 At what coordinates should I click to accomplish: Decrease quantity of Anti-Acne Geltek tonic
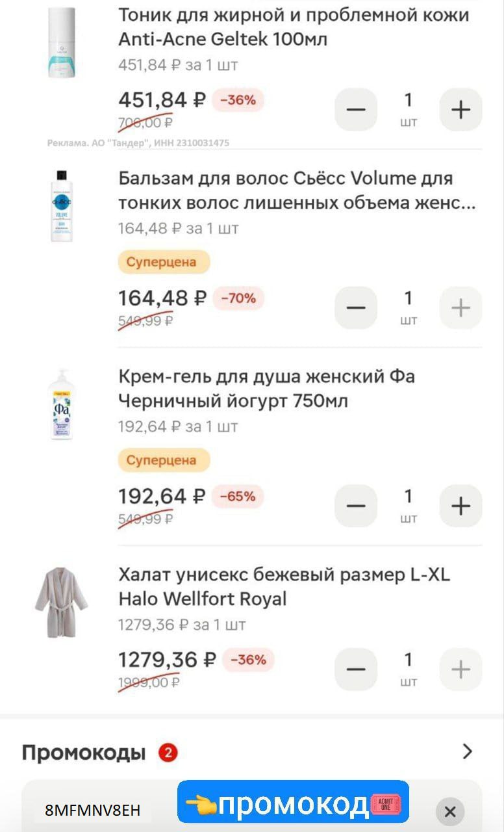356,110
